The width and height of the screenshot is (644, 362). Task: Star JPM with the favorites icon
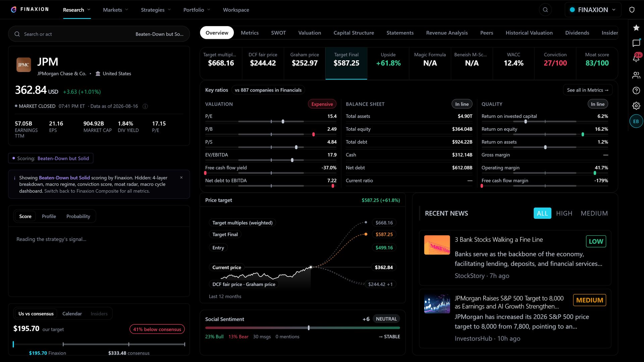point(636,28)
